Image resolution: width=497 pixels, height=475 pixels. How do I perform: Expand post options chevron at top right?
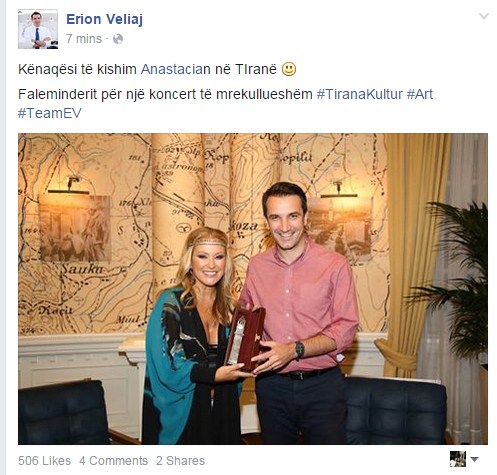pyautogui.click(x=484, y=16)
